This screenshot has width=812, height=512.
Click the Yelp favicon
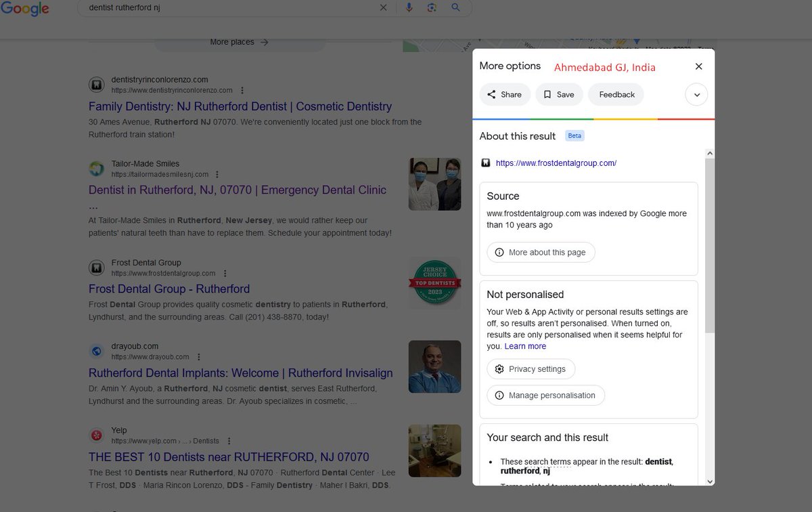(97, 435)
